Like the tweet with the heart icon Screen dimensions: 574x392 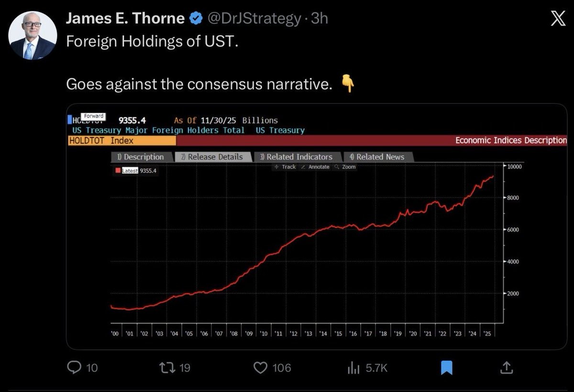click(260, 367)
